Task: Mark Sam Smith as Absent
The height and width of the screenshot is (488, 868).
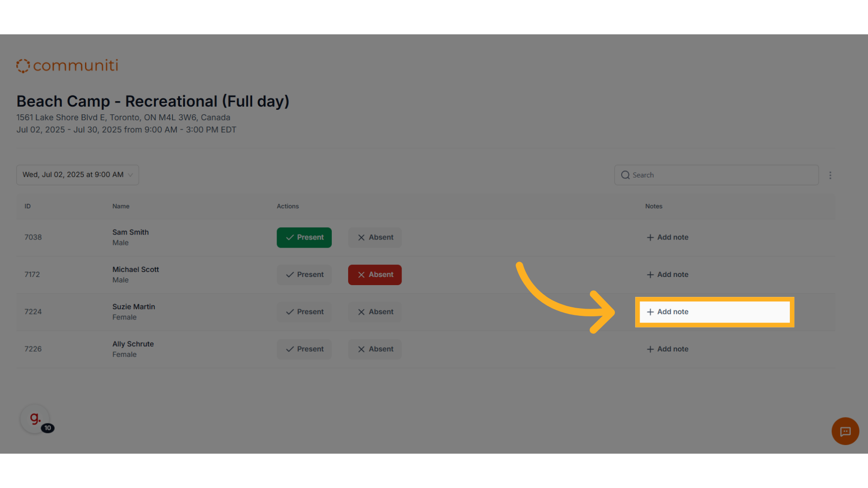Action: point(375,238)
